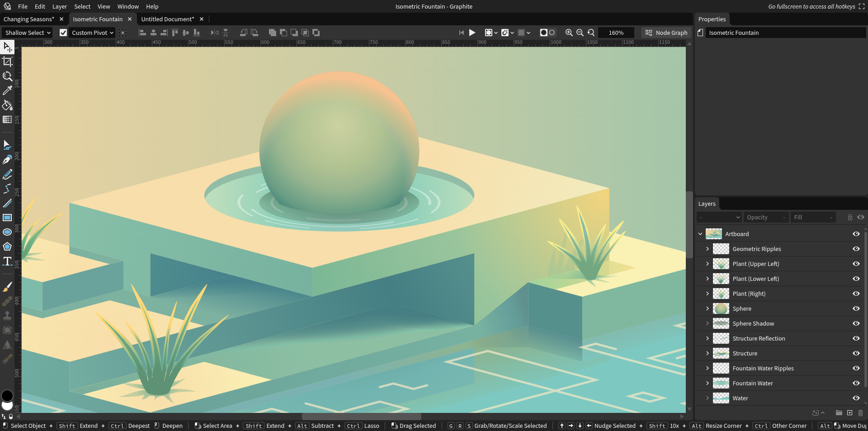Open the Shallow Select dropdown
This screenshot has width=868, height=431.
(27, 33)
